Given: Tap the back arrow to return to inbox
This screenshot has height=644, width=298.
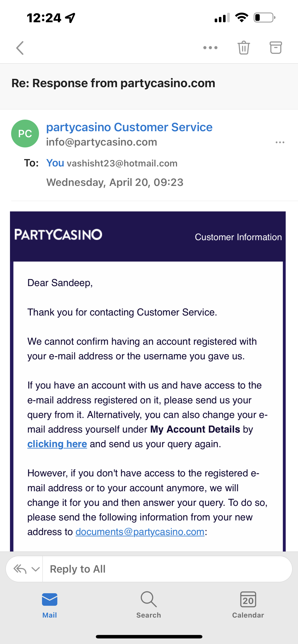Looking at the screenshot, I should tap(20, 48).
